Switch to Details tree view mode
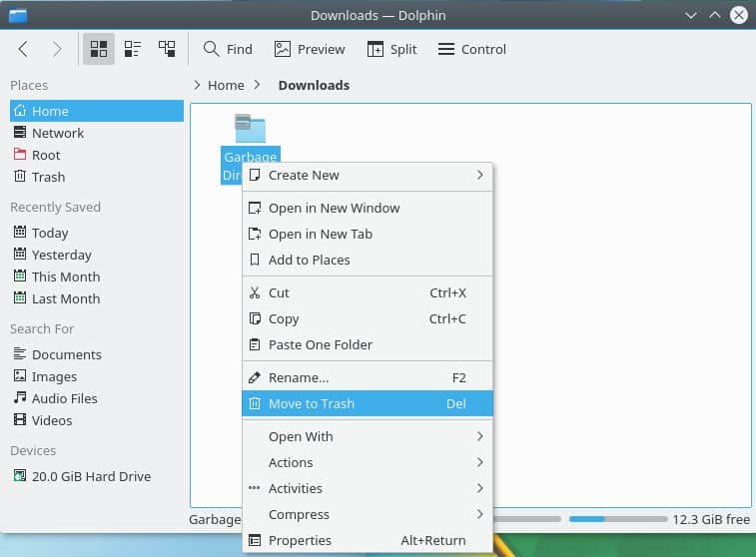Image resolution: width=756 pixels, height=557 pixels. (x=167, y=49)
